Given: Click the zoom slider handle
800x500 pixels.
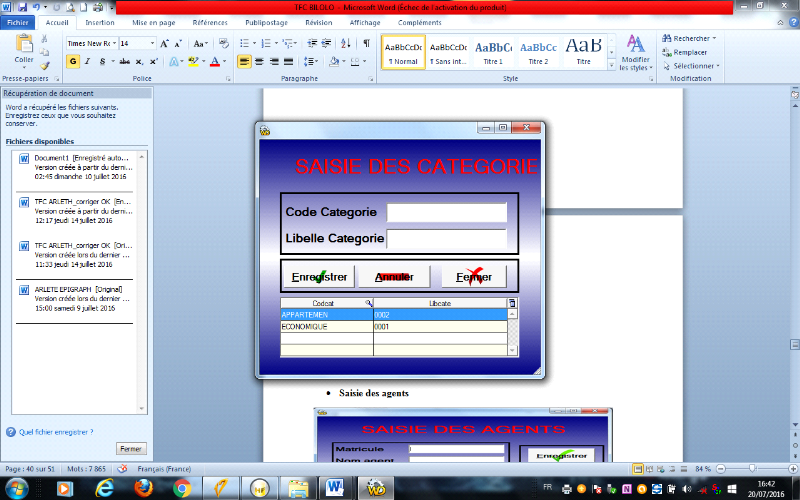Looking at the screenshot, I should point(752,468).
